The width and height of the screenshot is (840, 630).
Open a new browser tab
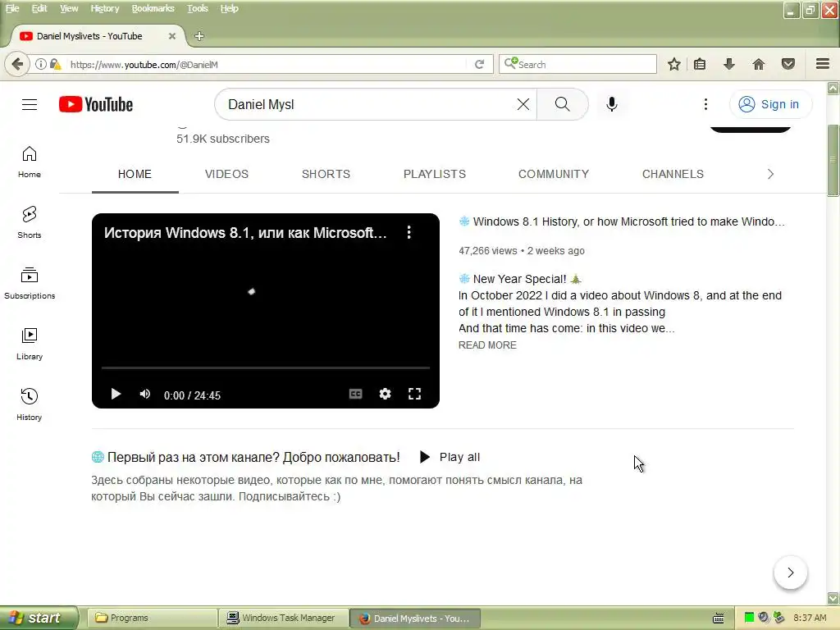click(x=199, y=36)
